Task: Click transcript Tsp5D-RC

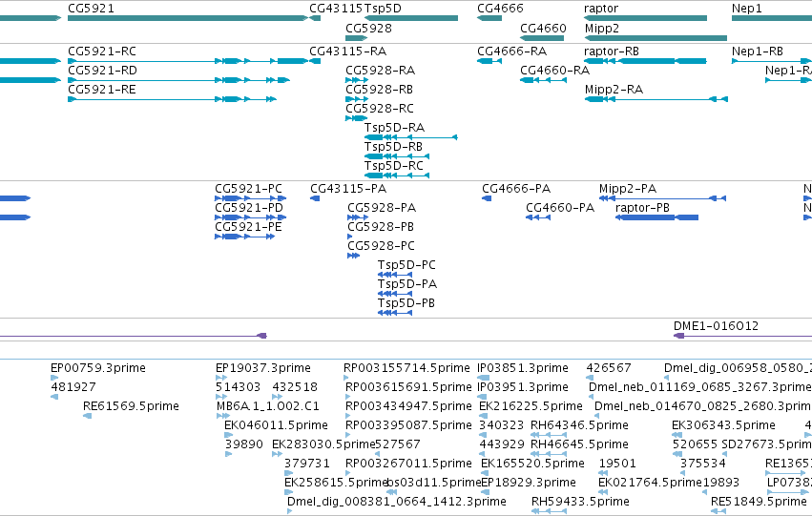Action: (397, 175)
